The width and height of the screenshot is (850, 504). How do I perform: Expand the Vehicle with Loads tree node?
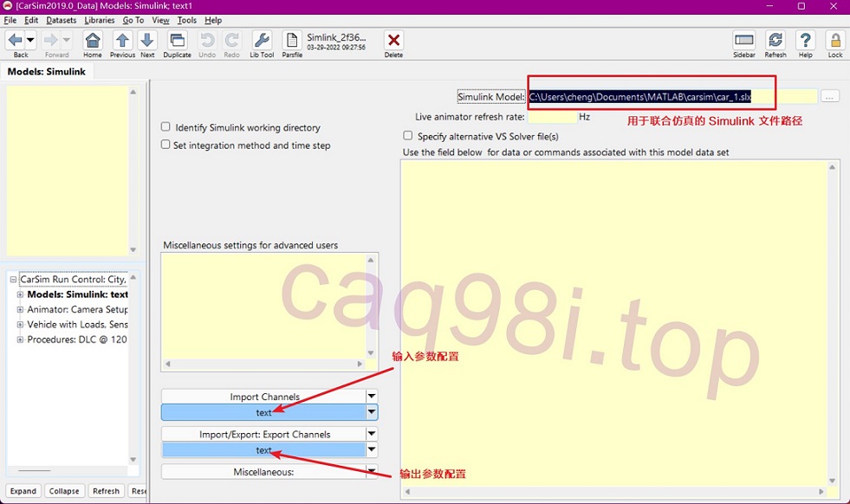tap(20, 325)
